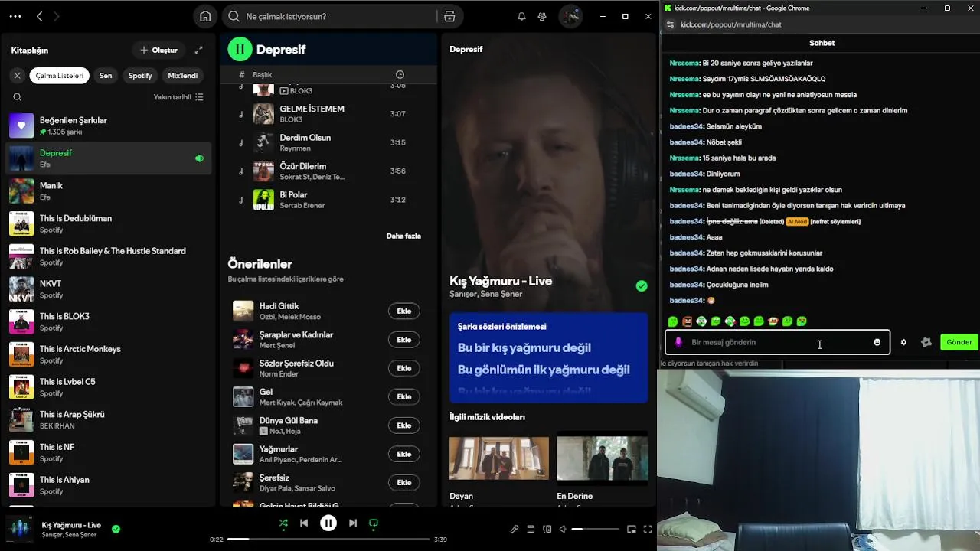
Task: Skip to next track
Action: [353, 523]
